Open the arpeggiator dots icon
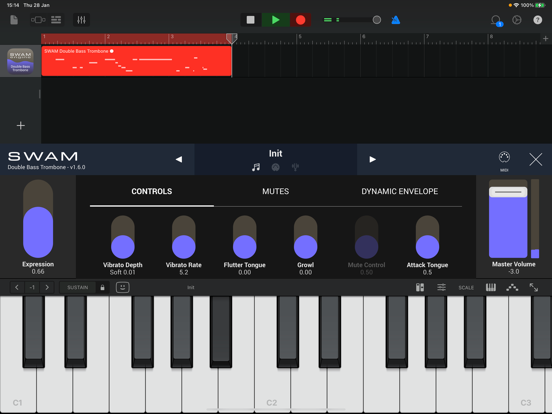This screenshot has height=414, width=552. (x=512, y=287)
